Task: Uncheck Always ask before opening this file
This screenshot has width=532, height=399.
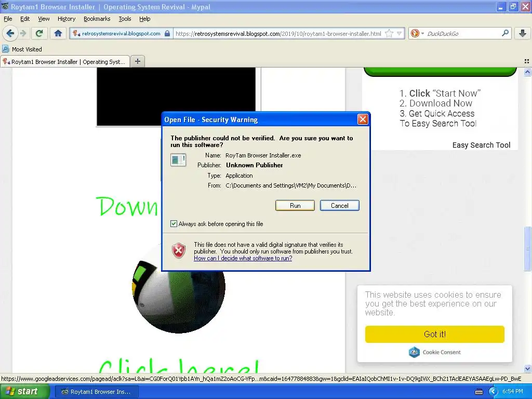Action: [174, 223]
